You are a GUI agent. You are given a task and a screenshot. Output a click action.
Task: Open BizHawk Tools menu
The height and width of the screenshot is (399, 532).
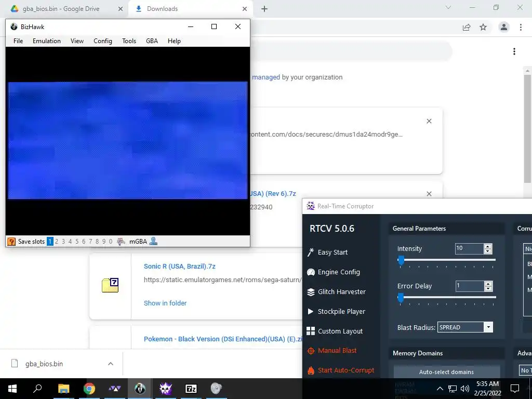(x=129, y=41)
